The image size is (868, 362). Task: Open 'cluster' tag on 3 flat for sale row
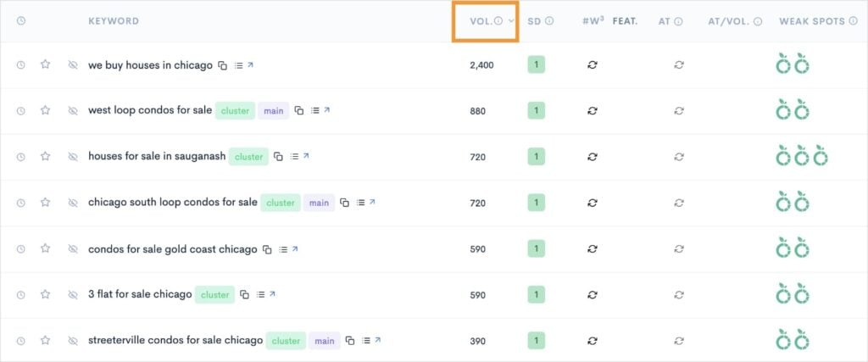(x=214, y=294)
